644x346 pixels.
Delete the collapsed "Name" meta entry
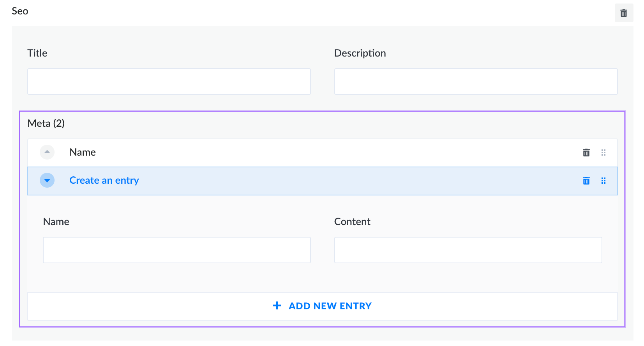(x=586, y=152)
